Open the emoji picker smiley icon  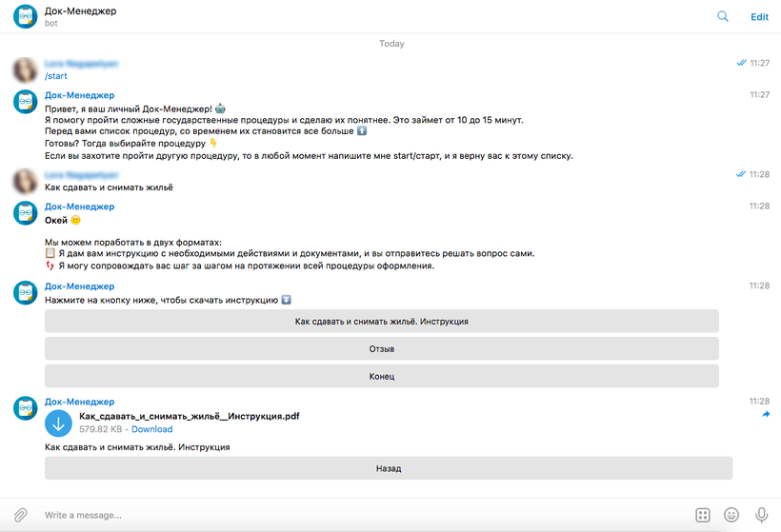[x=731, y=515]
